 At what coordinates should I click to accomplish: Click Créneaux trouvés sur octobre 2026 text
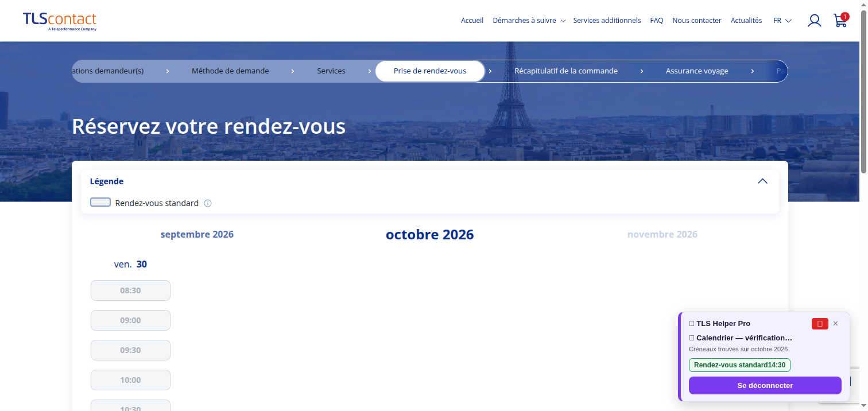[738, 349]
